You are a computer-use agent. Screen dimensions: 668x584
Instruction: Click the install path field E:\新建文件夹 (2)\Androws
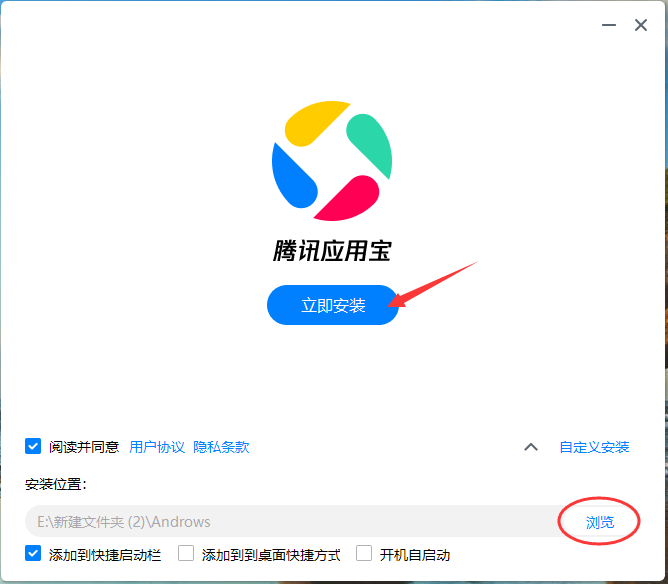click(294, 521)
